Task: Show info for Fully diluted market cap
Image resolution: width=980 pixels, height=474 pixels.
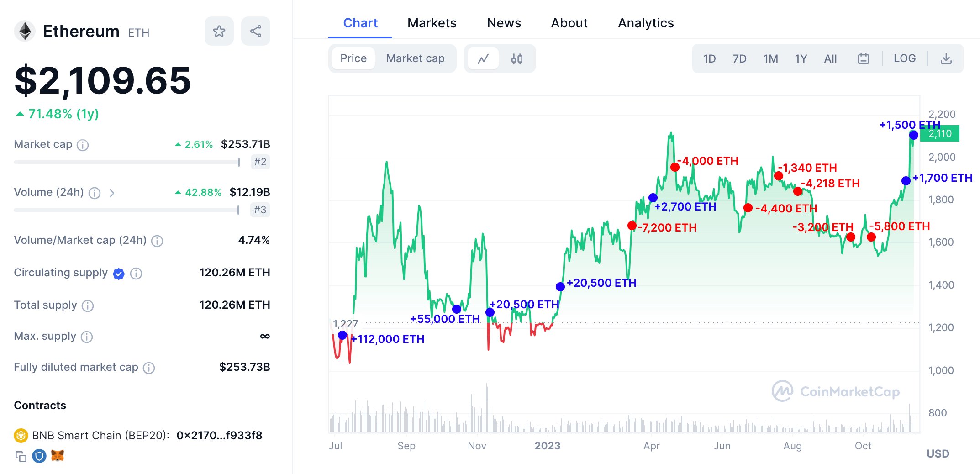Action: tap(149, 368)
